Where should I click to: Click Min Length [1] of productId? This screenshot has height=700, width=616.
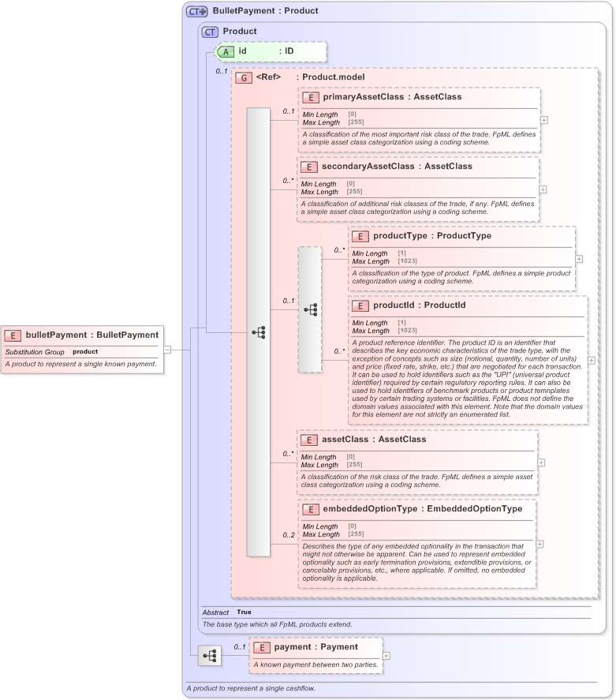(379, 323)
